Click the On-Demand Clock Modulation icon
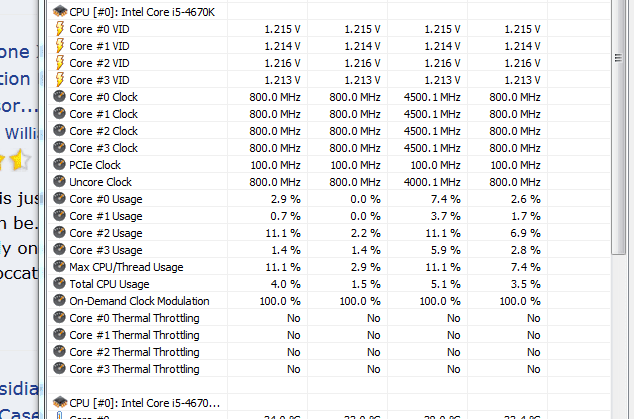The width and height of the screenshot is (634, 419). [58, 301]
